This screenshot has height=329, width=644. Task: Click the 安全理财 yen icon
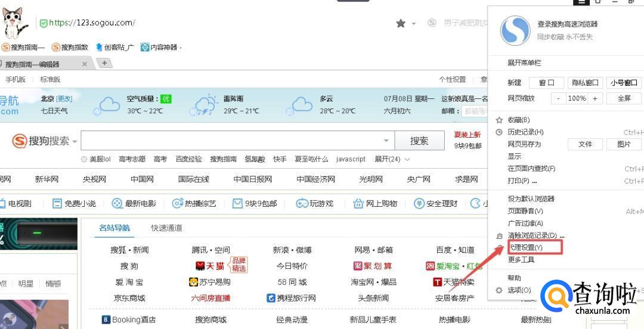coord(419,203)
